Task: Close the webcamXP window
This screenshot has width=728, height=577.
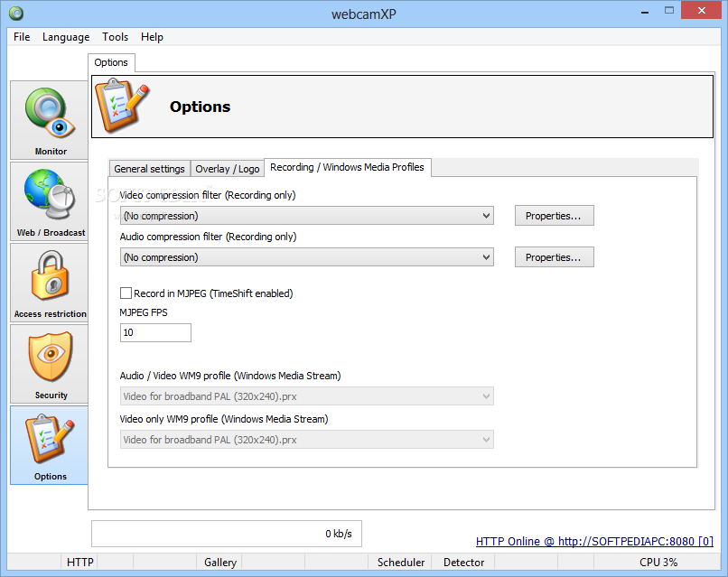Action: click(x=702, y=10)
